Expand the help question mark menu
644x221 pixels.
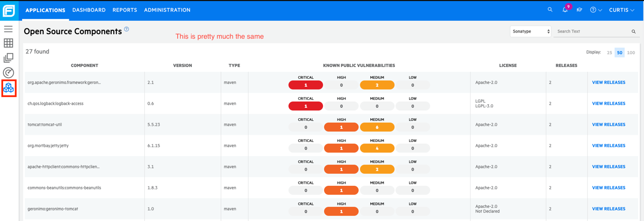point(596,10)
